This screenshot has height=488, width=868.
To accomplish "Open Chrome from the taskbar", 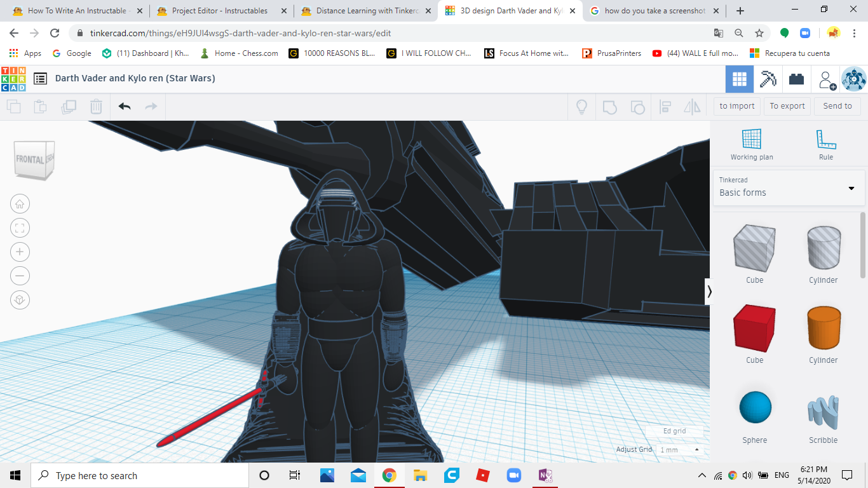I will click(x=390, y=475).
